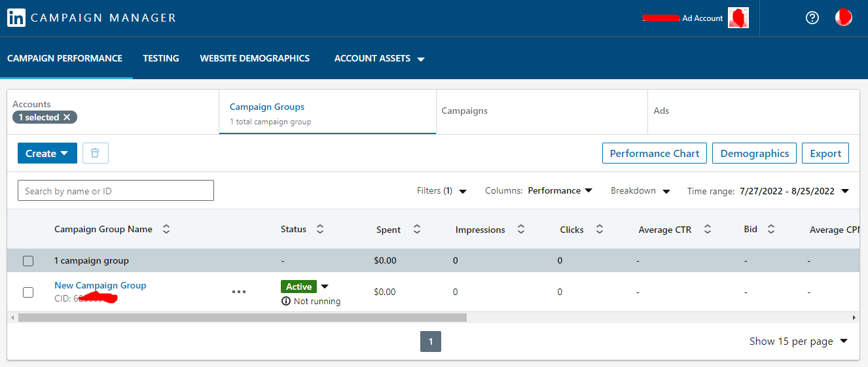Click the 'Not running' status text
This screenshot has height=367, width=868.
pos(317,302)
